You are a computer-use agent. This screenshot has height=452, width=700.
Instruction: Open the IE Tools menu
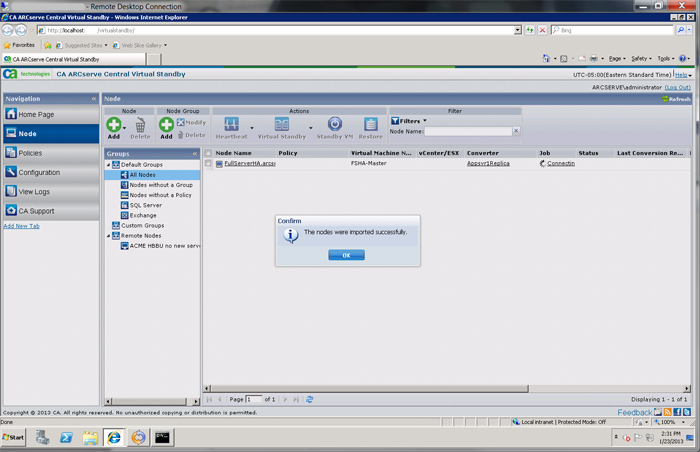pyautogui.click(x=666, y=59)
